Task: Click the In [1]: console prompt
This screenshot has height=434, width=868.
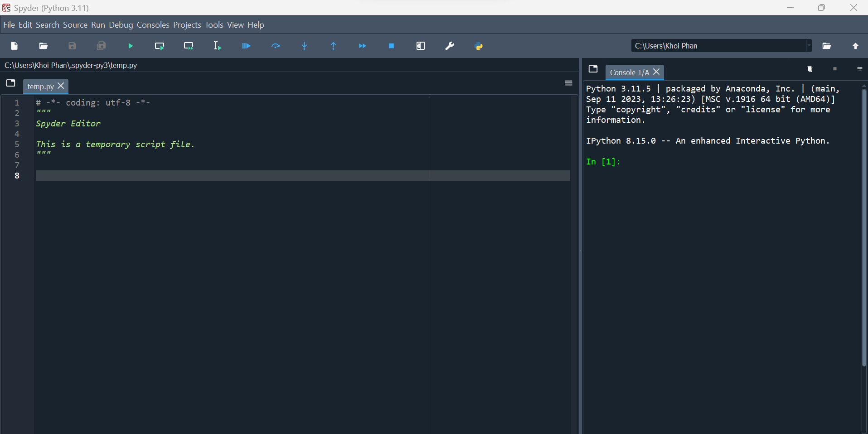Action: pos(603,162)
